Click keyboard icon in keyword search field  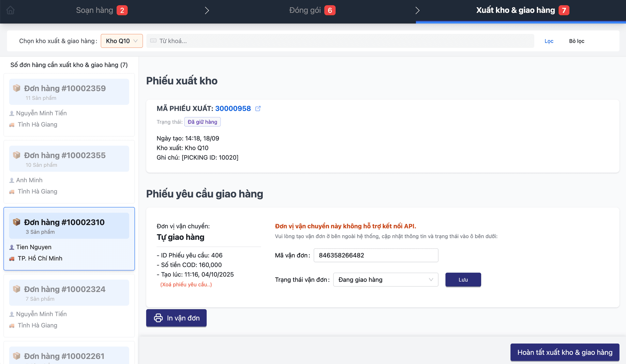click(x=153, y=41)
